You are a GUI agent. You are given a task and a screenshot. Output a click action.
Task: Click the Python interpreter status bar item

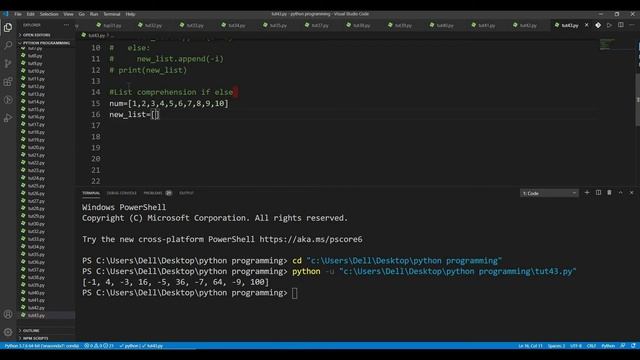[42, 346]
